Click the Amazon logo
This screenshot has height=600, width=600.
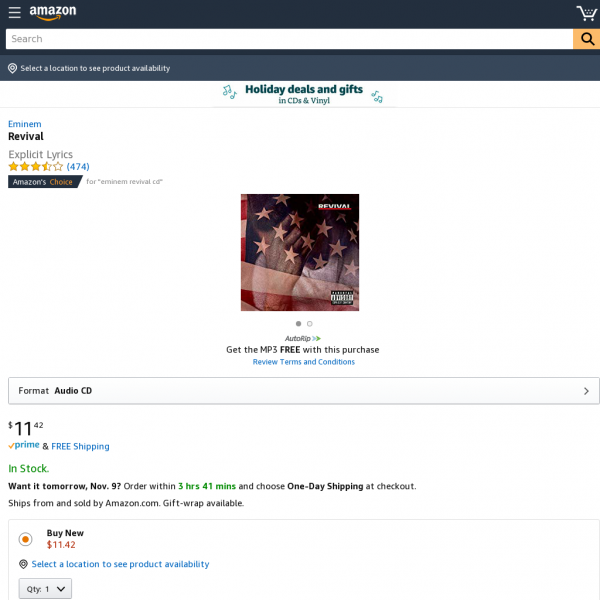(53, 12)
